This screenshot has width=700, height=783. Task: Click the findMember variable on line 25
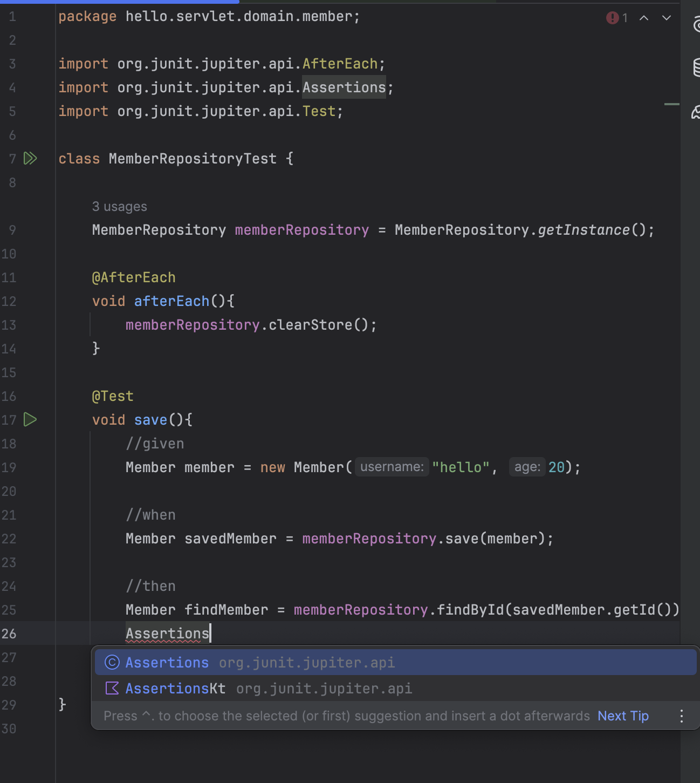click(x=226, y=610)
